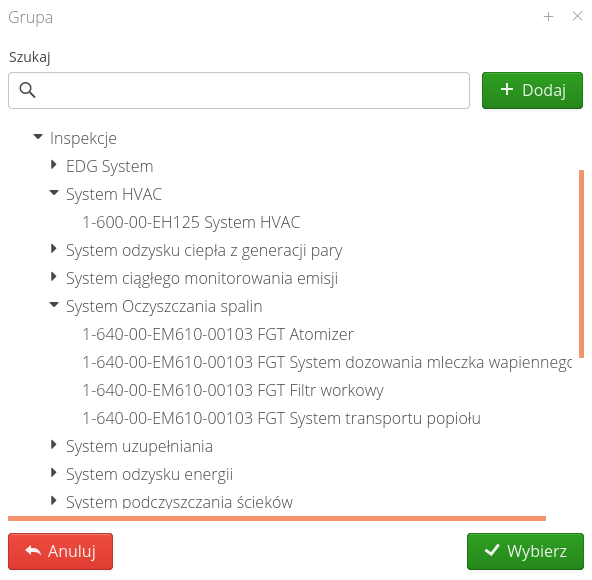592x580 pixels.
Task: Select FGT System dozowania mleczka wapiennego
Action: 327,362
